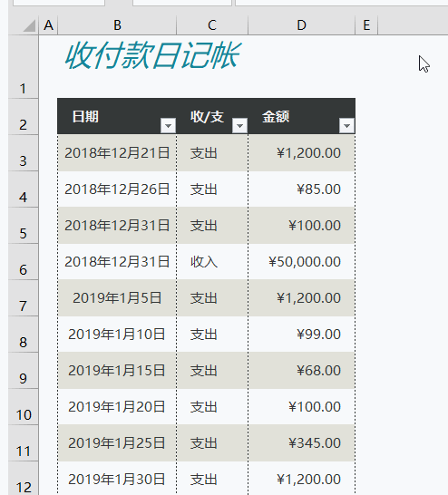This screenshot has height=495, width=448.
Task: Select row 10 header
Action: (x=23, y=407)
